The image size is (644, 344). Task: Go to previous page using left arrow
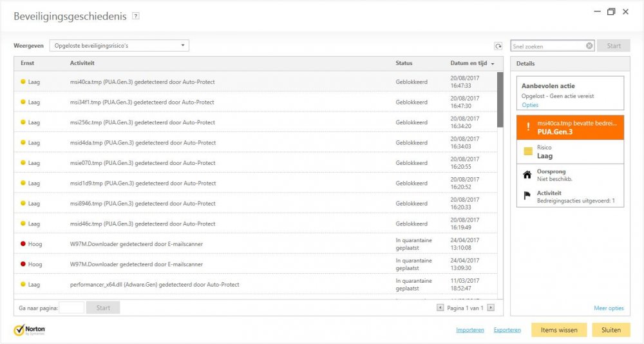tap(440, 308)
